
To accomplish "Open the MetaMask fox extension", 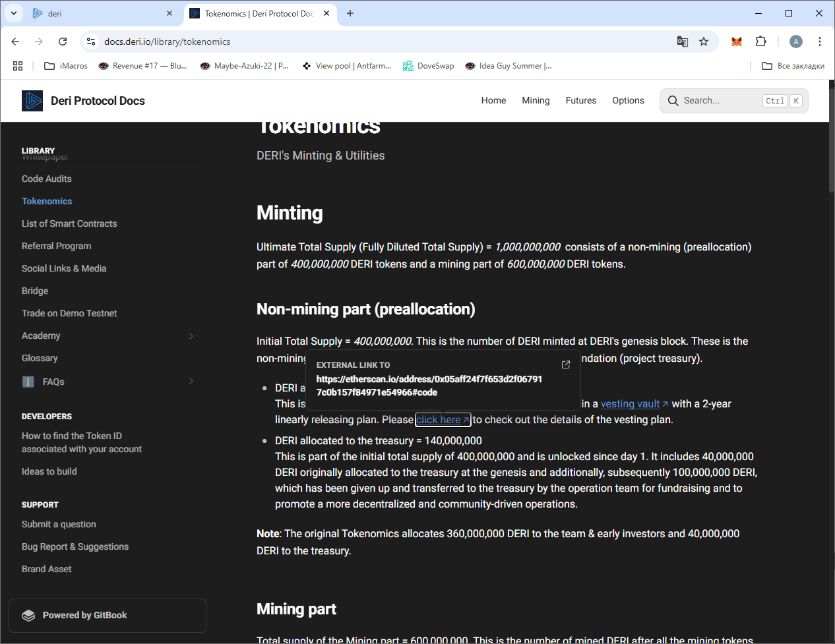I will coord(737,42).
